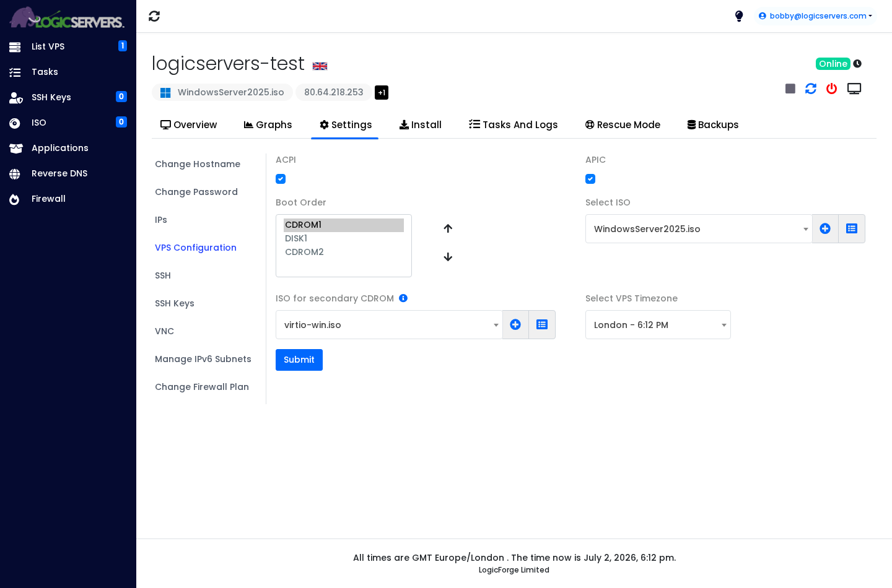The height and width of the screenshot is (588, 892).
Task: Click plus icon beside virtio-win.iso
Action: point(515,325)
